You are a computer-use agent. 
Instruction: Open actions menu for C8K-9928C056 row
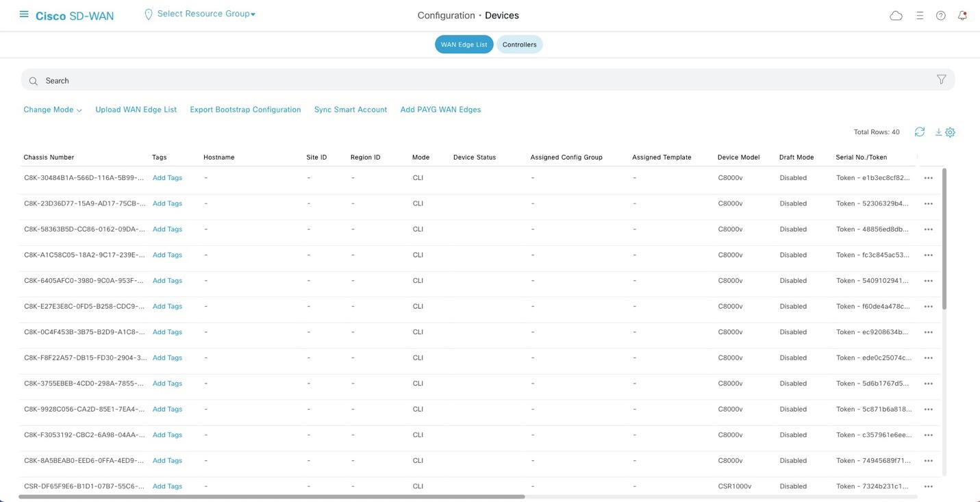tap(928, 409)
